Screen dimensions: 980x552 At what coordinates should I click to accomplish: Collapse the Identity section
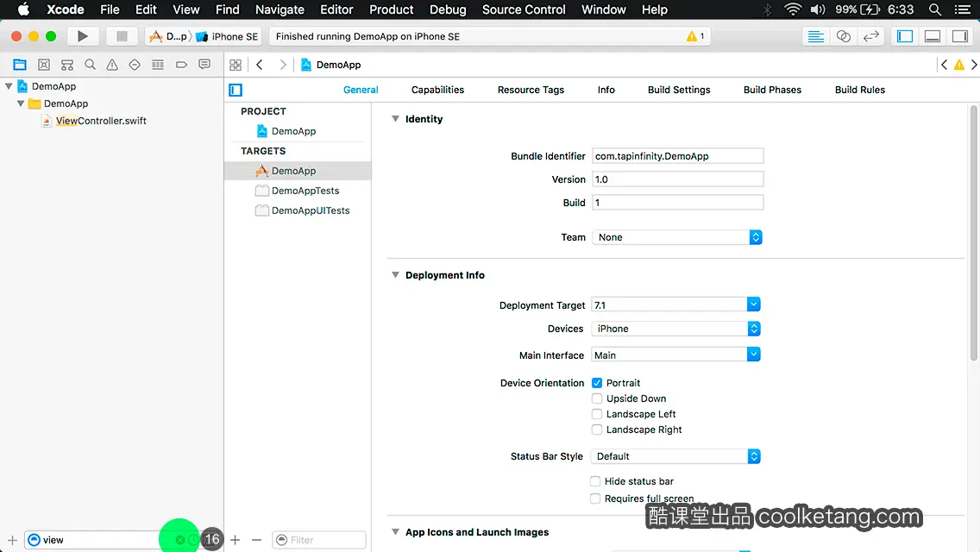[x=395, y=118]
